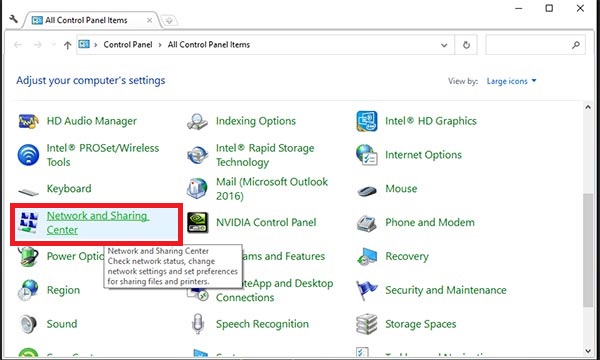Click the Intel HD Graphics icon
Image resolution: width=600 pixels, height=360 pixels.
tap(367, 121)
